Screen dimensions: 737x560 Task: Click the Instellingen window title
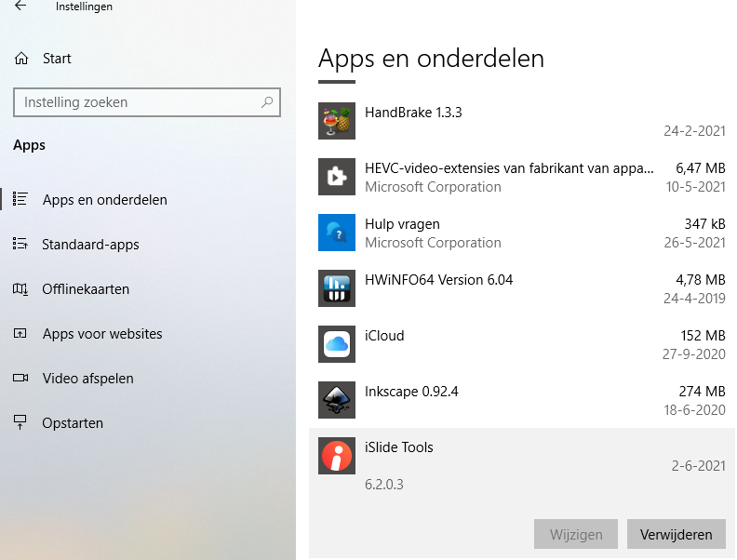84,7
